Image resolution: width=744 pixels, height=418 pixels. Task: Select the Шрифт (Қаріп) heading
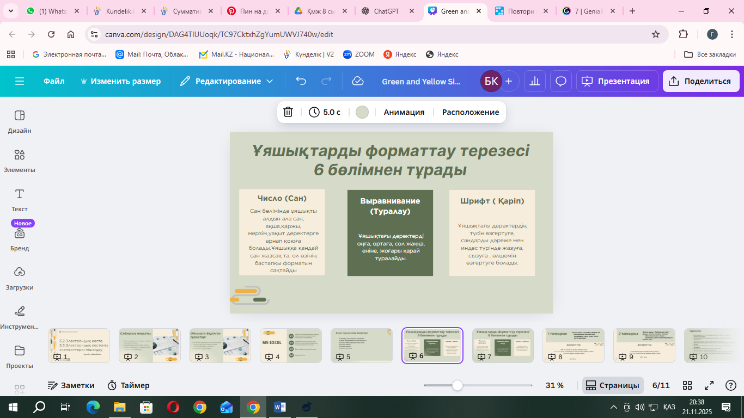click(492, 201)
